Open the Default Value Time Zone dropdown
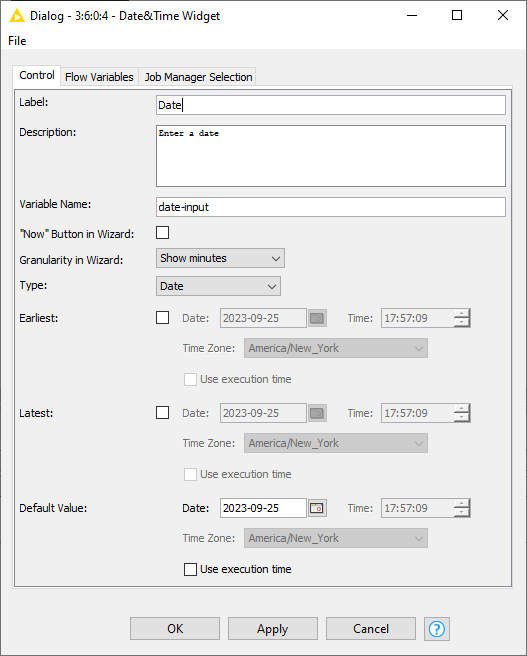Screen dimensions: 527x656 tap(336, 538)
